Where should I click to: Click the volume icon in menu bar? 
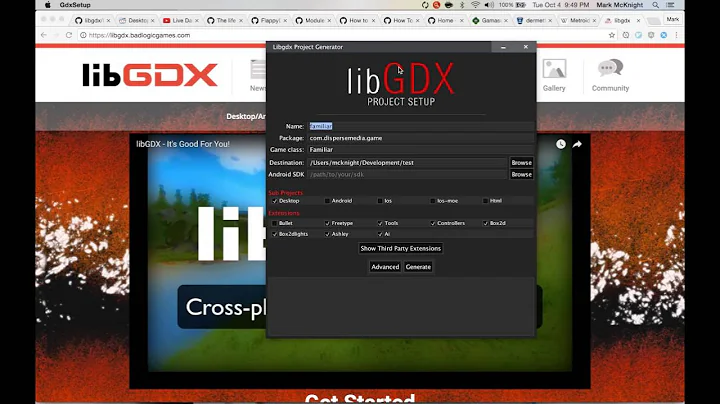(x=489, y=5)
